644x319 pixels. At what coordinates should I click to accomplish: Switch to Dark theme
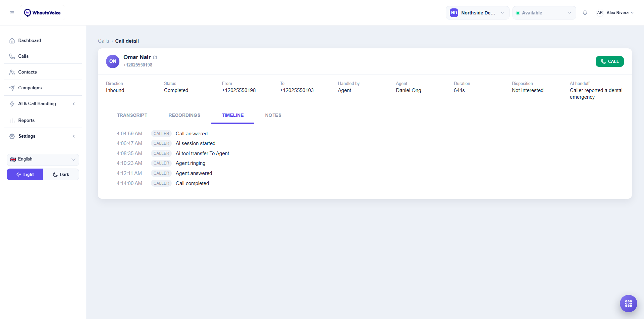click(61, 175)
